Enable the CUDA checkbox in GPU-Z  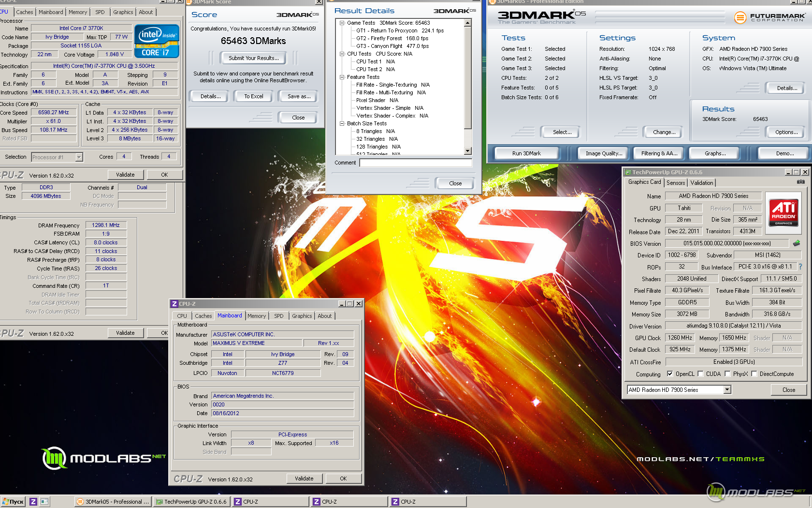tap(700, 374)
